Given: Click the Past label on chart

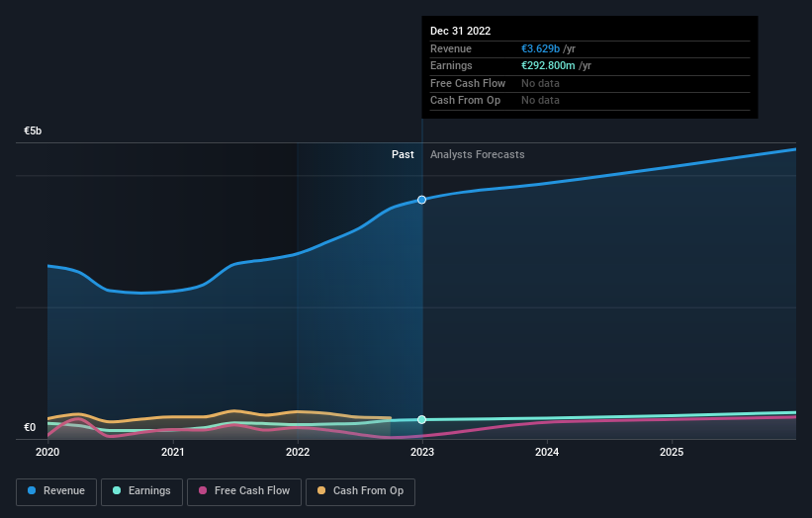Looking at the screenshot, I should coord(403,154).
